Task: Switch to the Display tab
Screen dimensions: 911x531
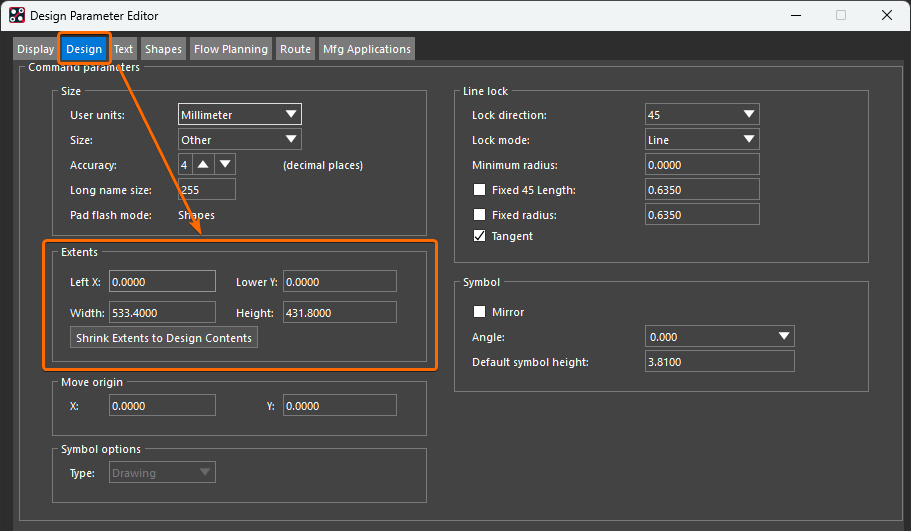Action: coord(36,49)
